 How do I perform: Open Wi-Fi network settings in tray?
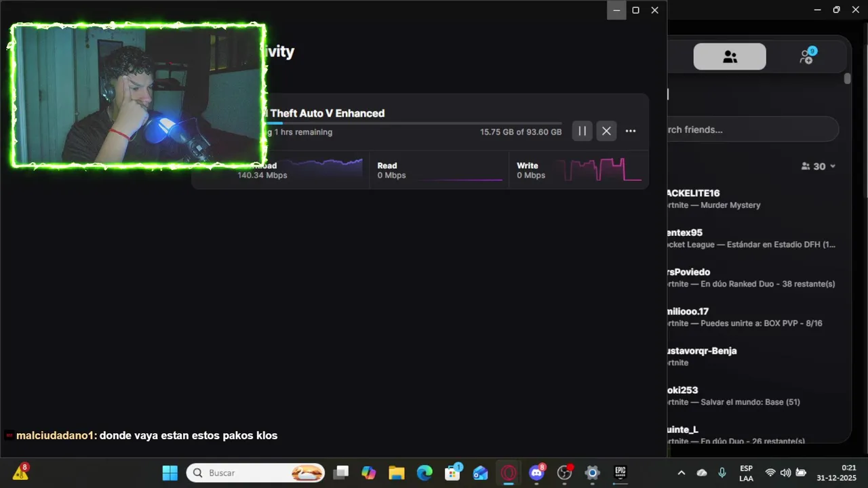click(x=770, y=472)
